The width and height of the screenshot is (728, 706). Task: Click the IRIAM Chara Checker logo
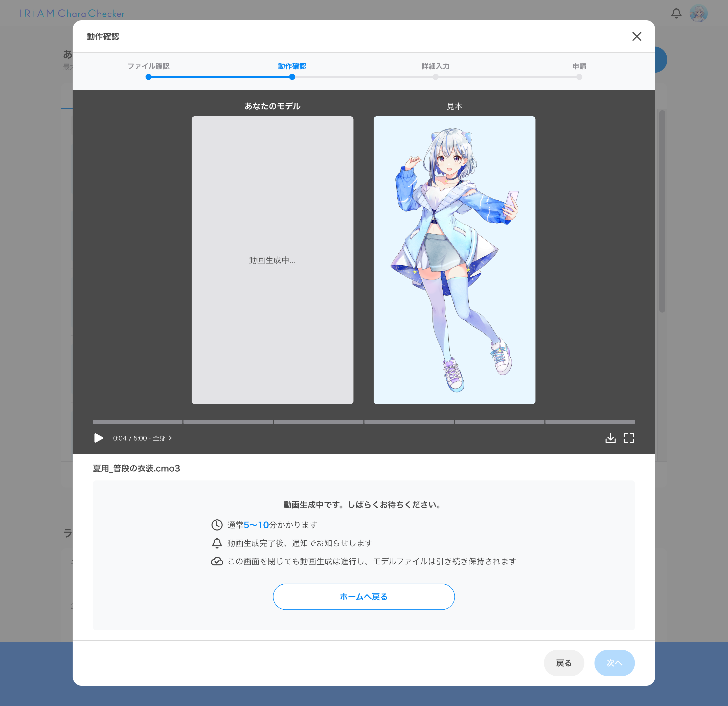[x=72, y=13]
